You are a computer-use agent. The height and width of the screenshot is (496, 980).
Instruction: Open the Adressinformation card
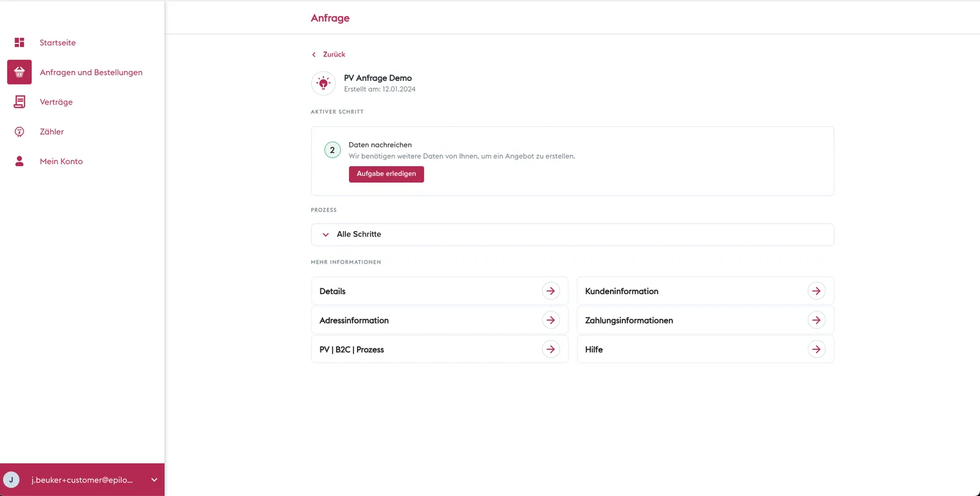click(440, 320)
